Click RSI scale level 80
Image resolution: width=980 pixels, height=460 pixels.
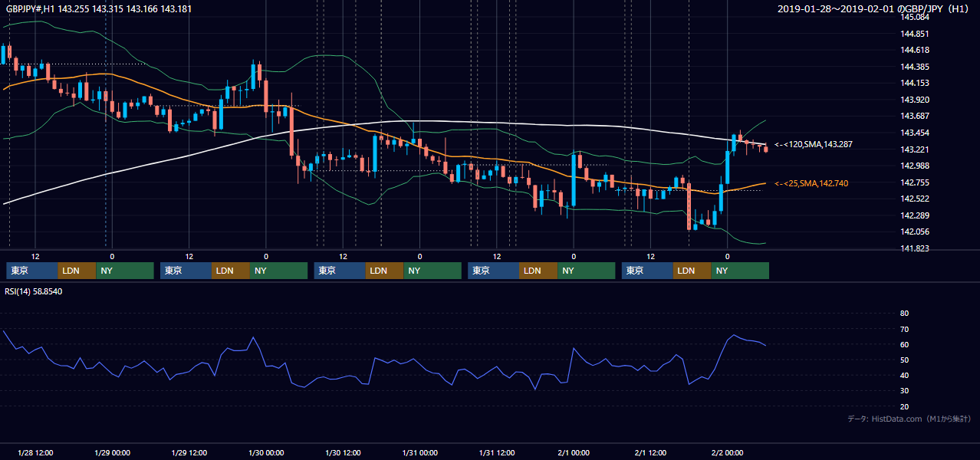click(904, 314)
